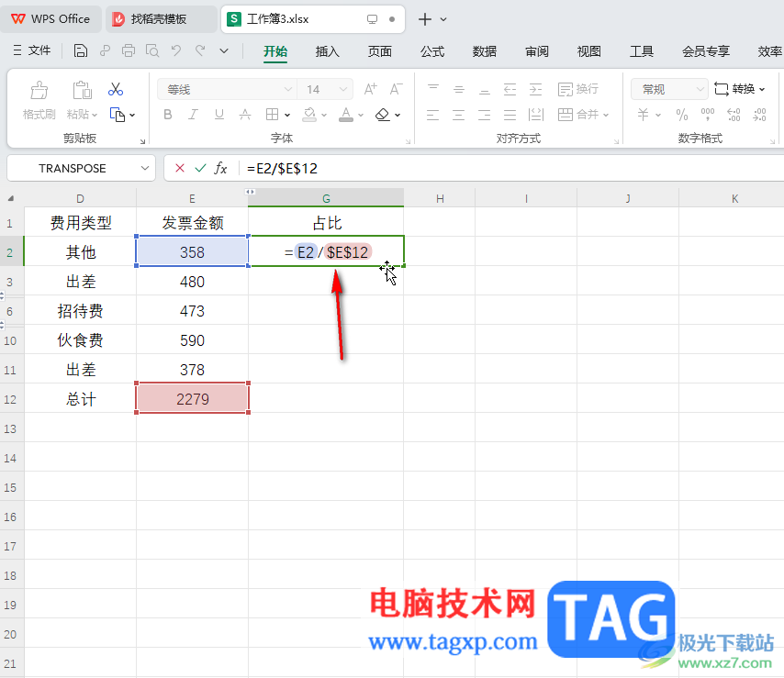Justify text alignment icon
This screenshot has height=678, width=784.
(510, 115)
